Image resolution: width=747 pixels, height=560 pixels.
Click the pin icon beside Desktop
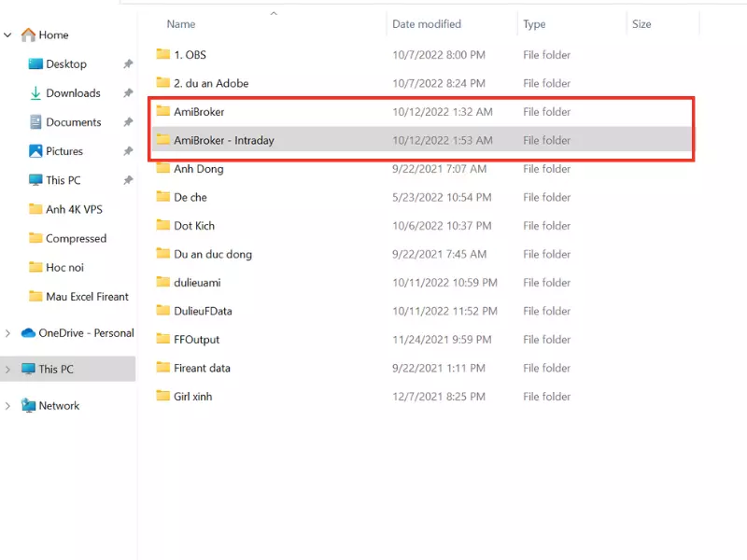coord(128,63)
